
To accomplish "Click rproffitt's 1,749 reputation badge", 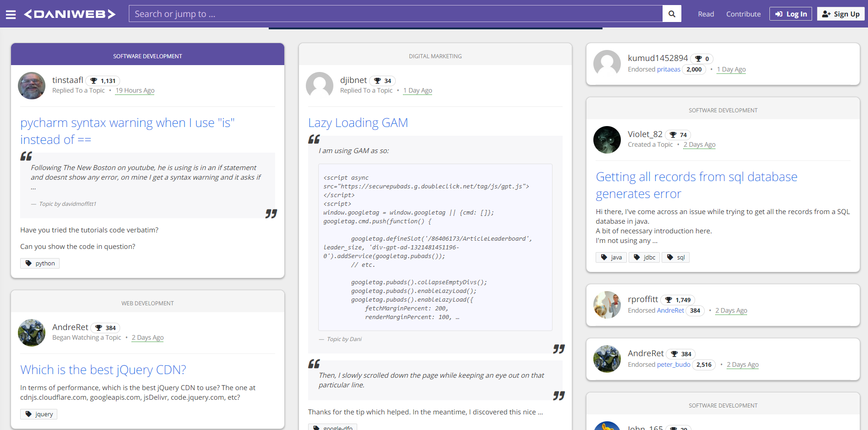I will 678,300.
